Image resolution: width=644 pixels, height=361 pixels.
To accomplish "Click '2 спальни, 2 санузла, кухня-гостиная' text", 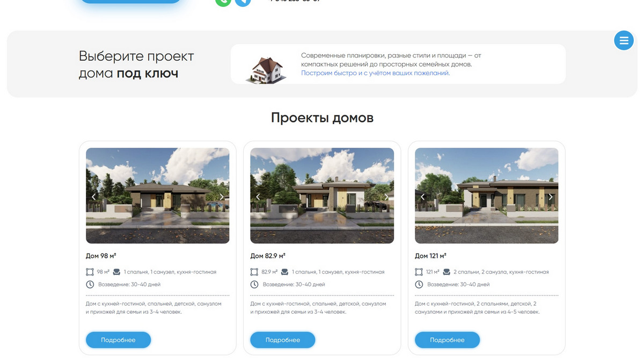I will (x=501, y=272).
